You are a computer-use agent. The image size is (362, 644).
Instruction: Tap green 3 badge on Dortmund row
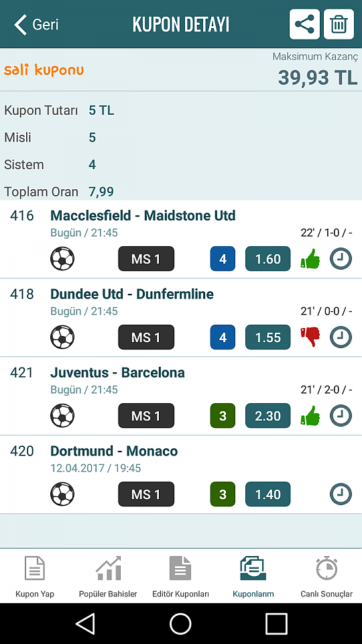pyautogui.click(x=223, y=494)
